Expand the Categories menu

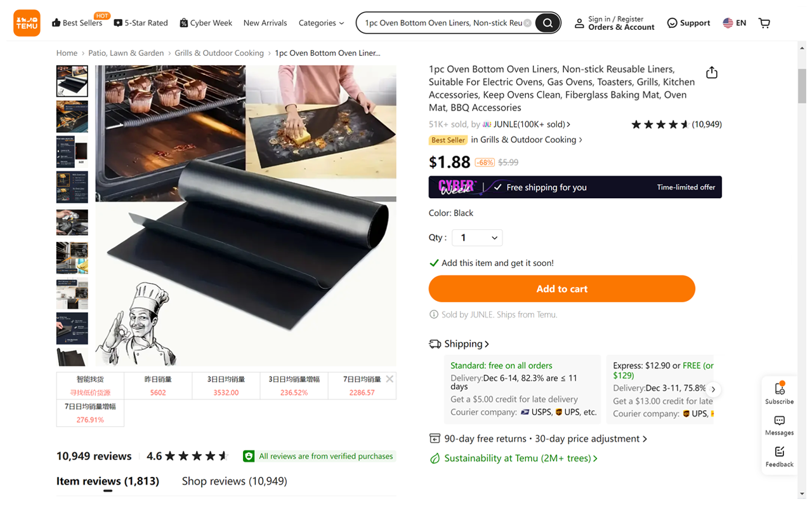point(321,23)
